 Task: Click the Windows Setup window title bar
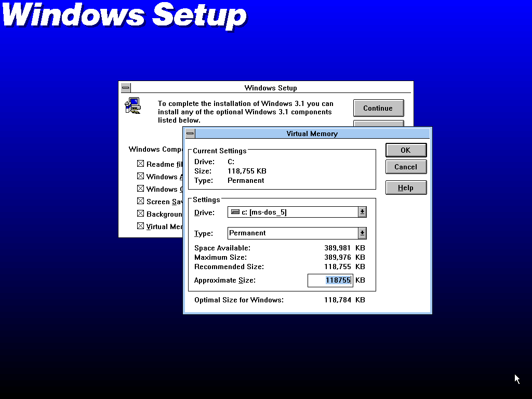(x=270, y=87)
